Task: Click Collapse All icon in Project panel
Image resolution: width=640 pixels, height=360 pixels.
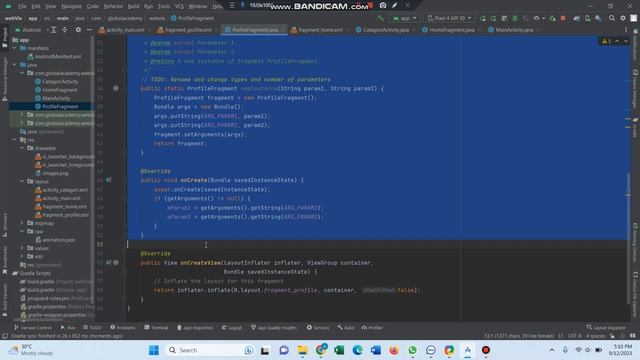Action: pos(64,30)
